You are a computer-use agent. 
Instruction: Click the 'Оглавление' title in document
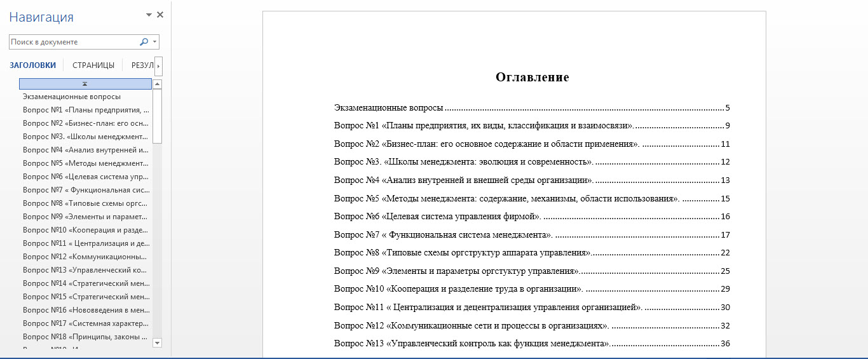click(x=532, y=78)
